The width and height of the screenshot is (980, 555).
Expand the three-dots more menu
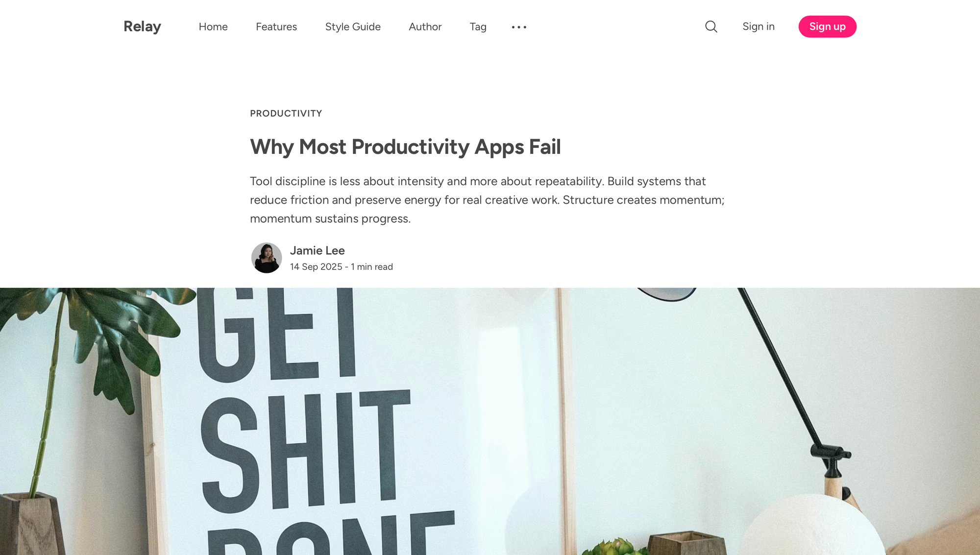pyautogui.click(x=519, y=27)
